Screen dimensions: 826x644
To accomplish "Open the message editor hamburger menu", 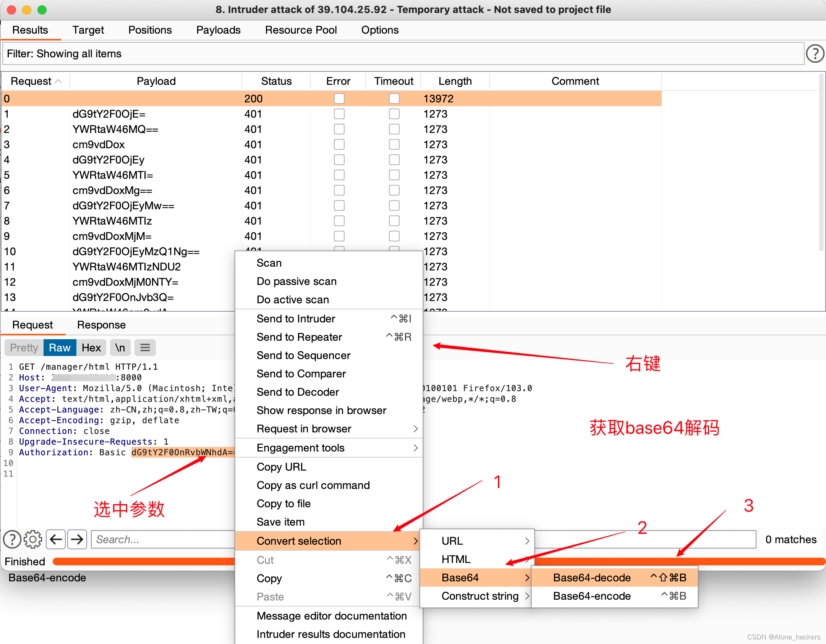I will click(145, 348).
